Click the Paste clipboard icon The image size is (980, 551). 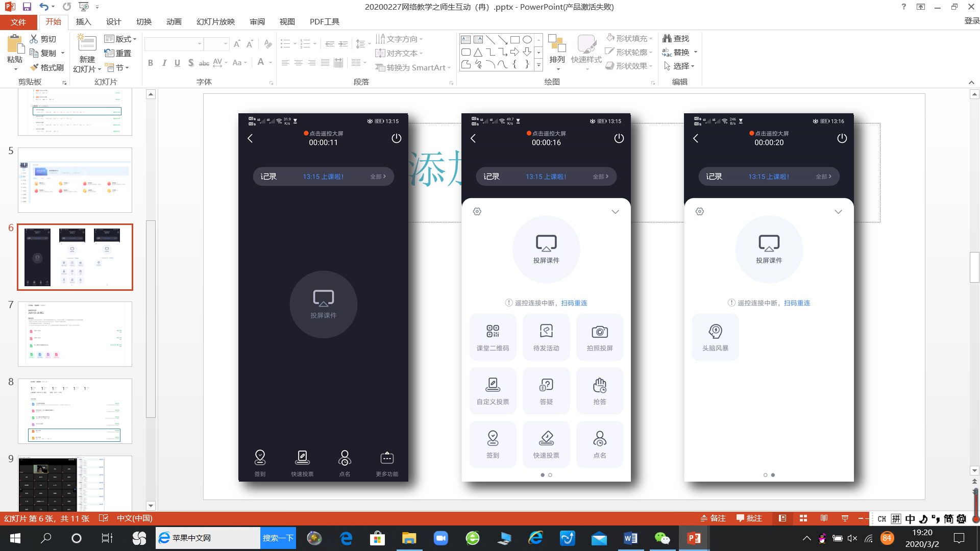tap(15, 45)
